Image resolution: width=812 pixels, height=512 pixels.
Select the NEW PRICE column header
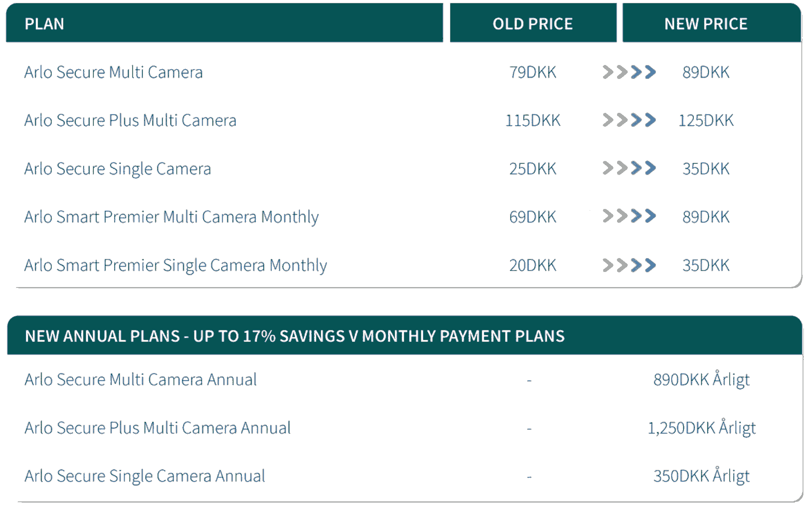click(706, 24)
